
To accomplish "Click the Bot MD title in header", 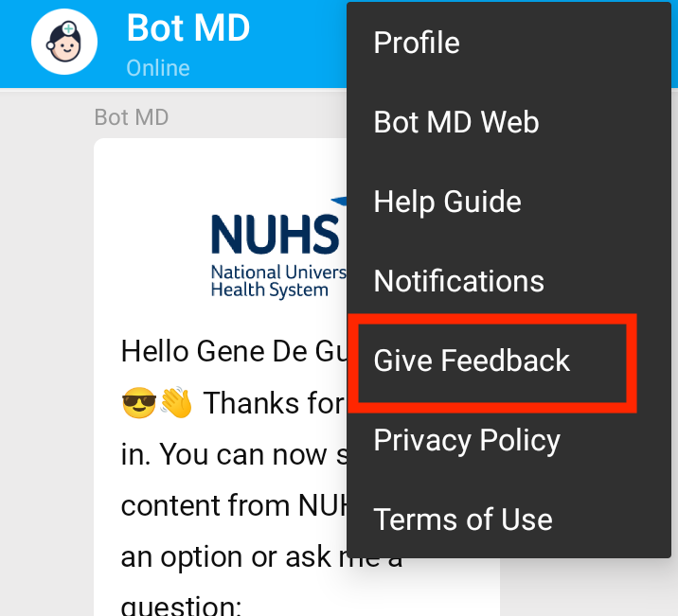I will [188, 28].
